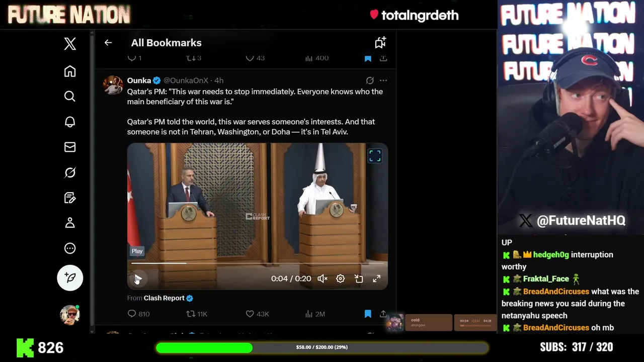View analytics showing 2M views
This screenshot has width=644, height=362.
[x=315, y=314]
